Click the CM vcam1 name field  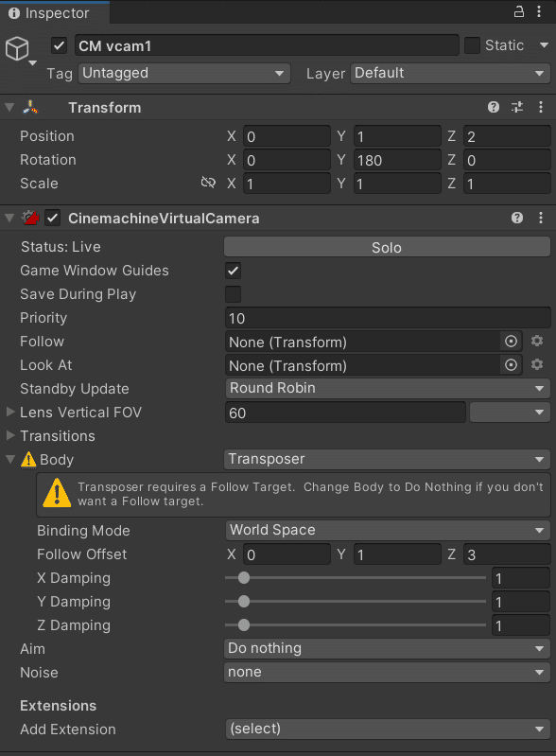pyautogui.click(x=267, y=45)
